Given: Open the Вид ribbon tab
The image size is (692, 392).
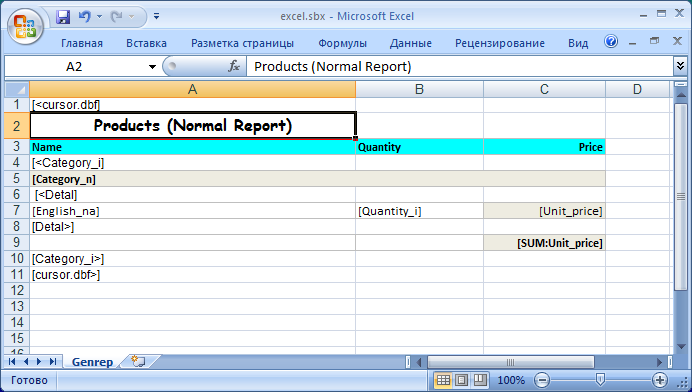Looking at the screenshot, I should click(x=578, y=43).
